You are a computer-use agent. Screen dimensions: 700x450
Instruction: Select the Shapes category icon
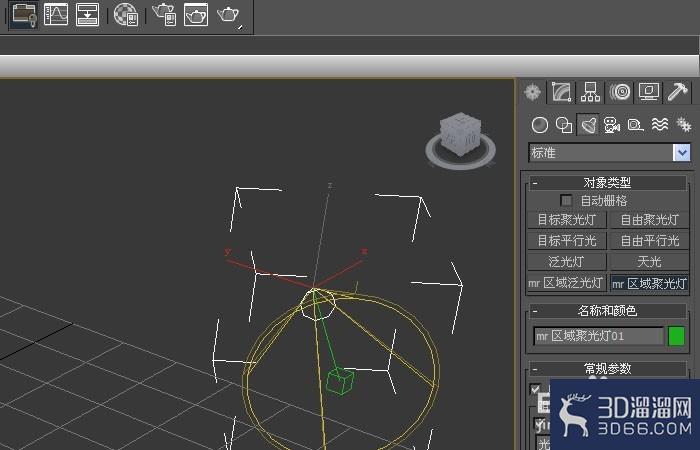[564, 125]
